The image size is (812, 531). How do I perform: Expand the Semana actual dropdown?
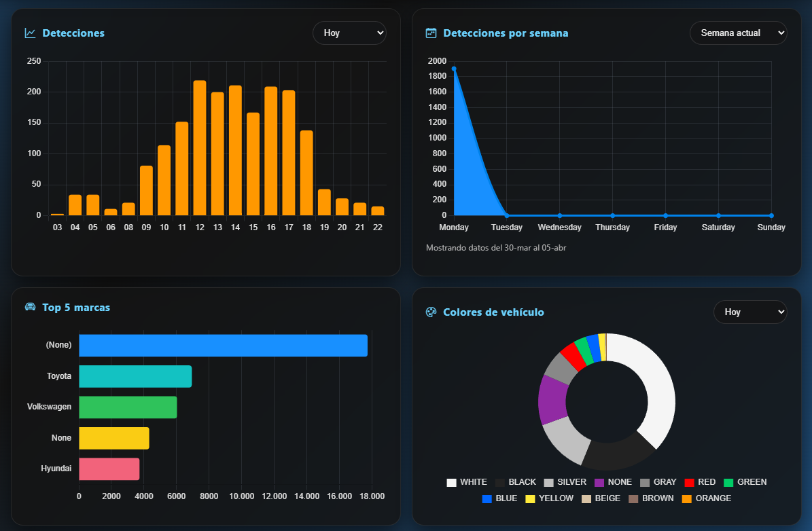click(x=738, y=33)
